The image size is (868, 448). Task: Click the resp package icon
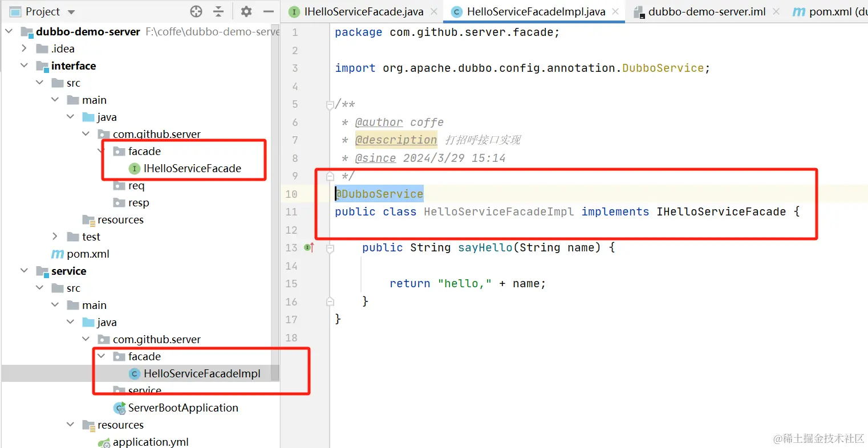[119, 203]
